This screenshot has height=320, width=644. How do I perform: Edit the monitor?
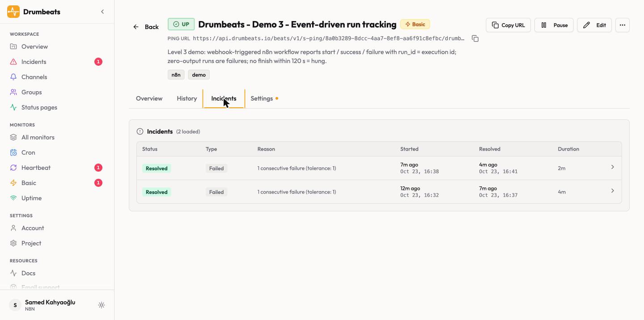pos(594,25)
